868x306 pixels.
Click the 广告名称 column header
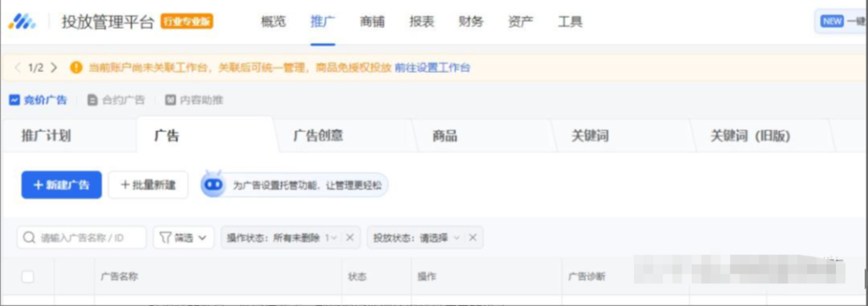[x=119, y=276]
